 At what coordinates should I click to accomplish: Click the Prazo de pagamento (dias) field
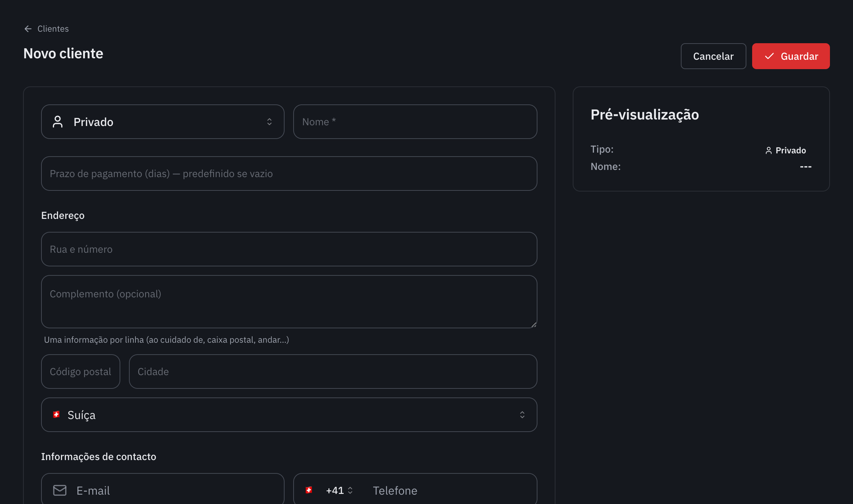click(289, 174)
